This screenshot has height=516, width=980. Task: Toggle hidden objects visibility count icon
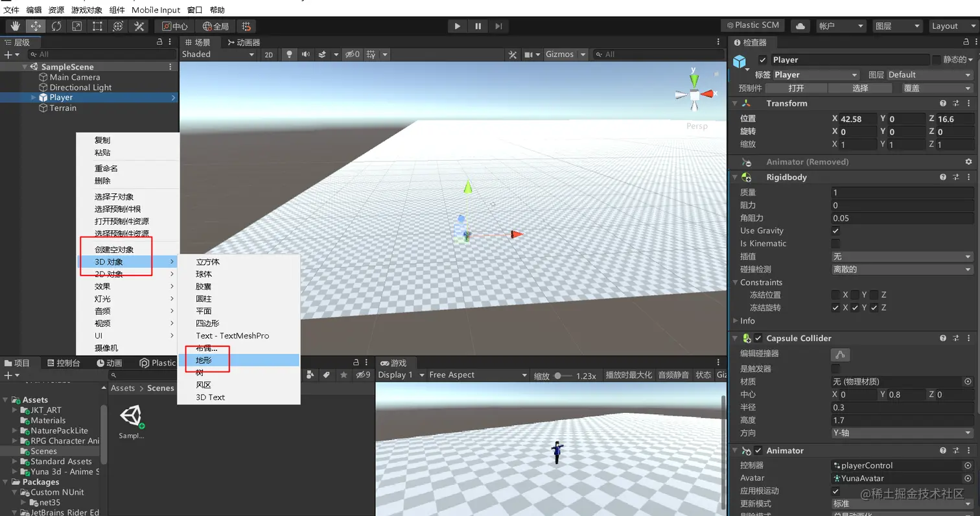(x=353, y=54)
